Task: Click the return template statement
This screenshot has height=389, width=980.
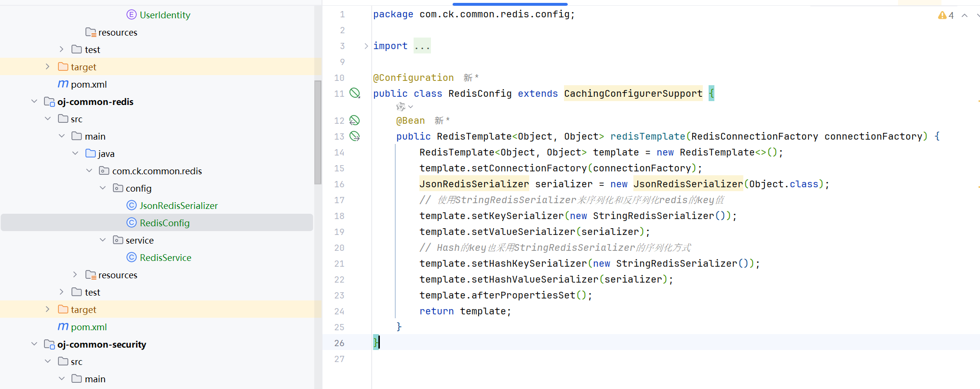Action: (x=465, y=311)
